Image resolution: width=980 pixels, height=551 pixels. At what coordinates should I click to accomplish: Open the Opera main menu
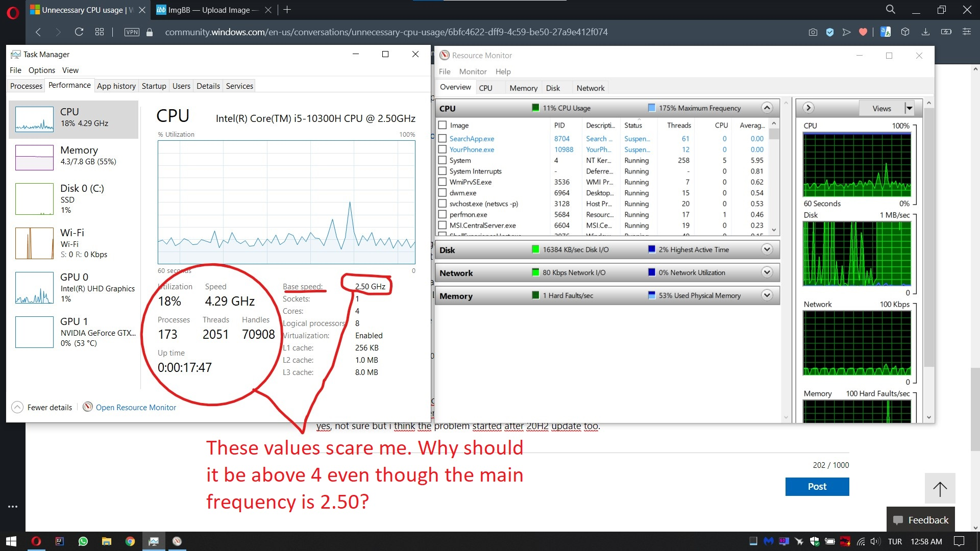(13, 12)
